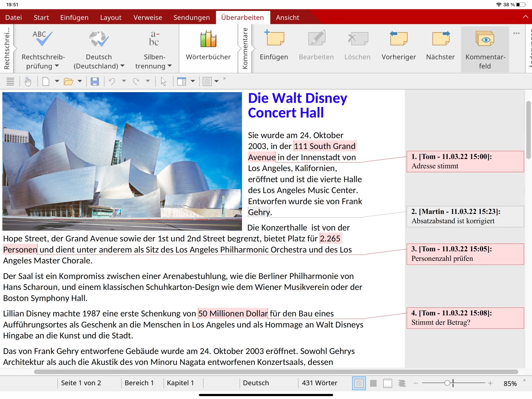Create a new document with page icon
Viewport: 532px width, 399px height.
point(46,81)
